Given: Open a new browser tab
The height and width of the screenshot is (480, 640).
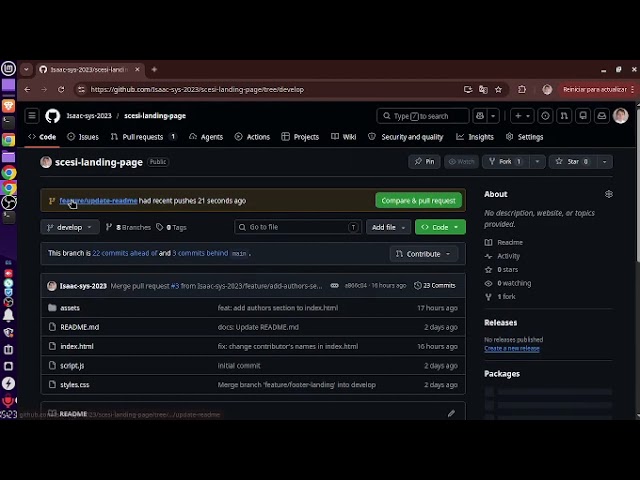Looking at the screenshot, I should point(154,69).
